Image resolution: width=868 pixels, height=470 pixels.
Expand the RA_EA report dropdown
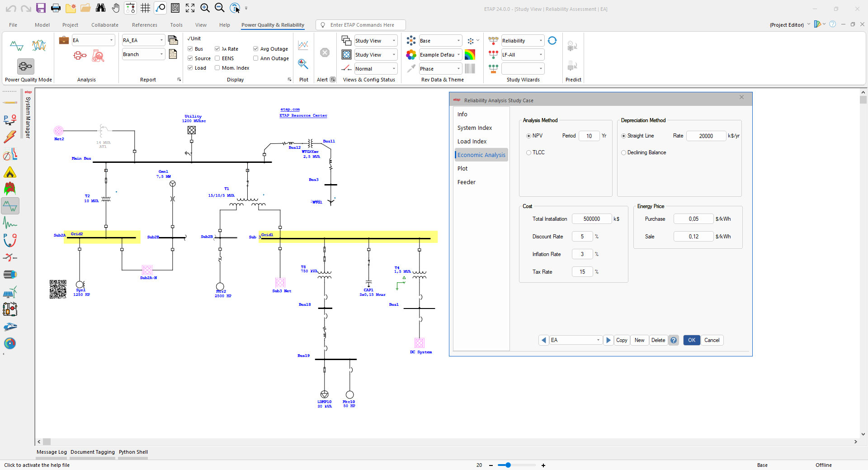pyautogui.click(x=161, y=41)
